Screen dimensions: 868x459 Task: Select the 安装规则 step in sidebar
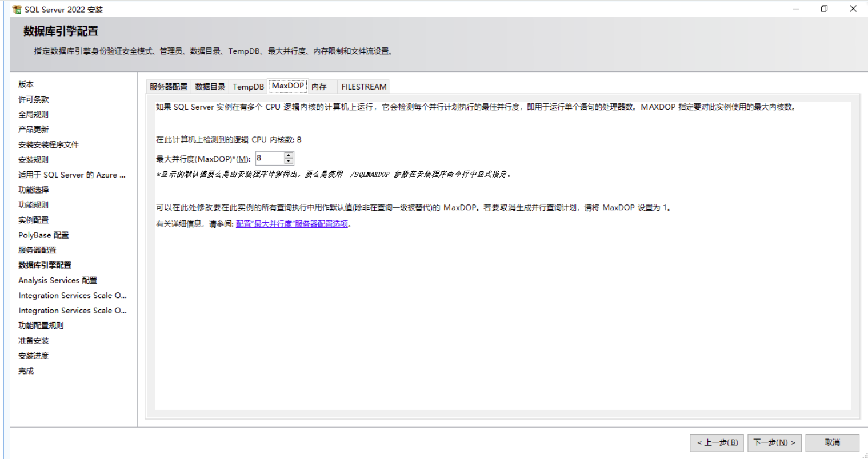(34, 160)
